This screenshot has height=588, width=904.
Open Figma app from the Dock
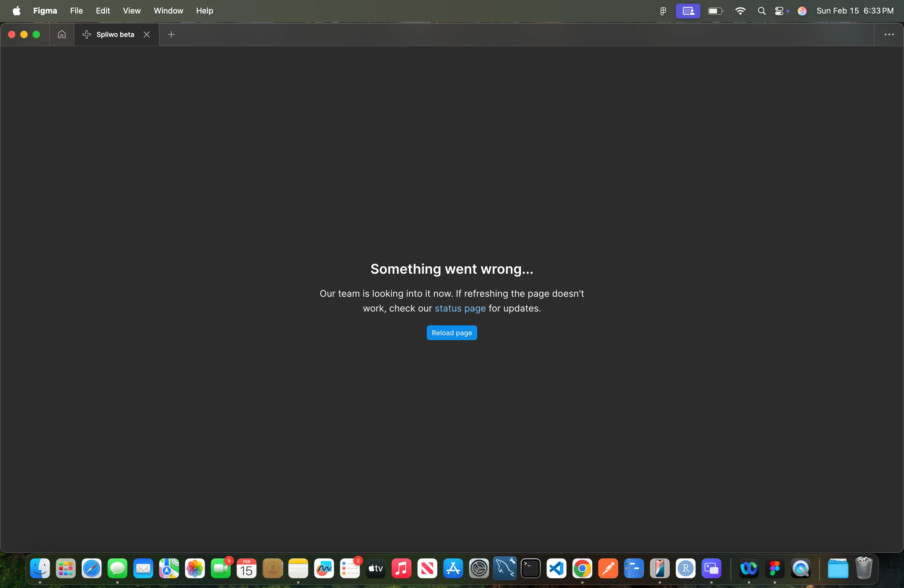tap(775, 569)
